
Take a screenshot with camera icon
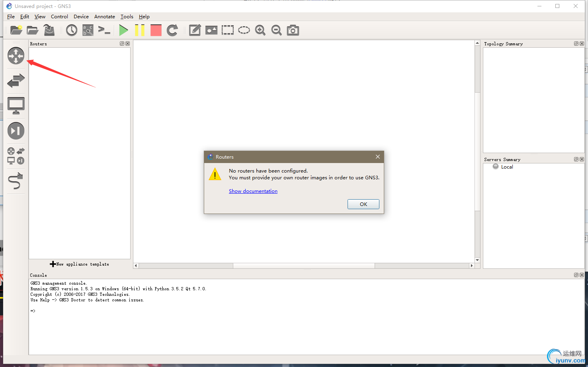293,30
